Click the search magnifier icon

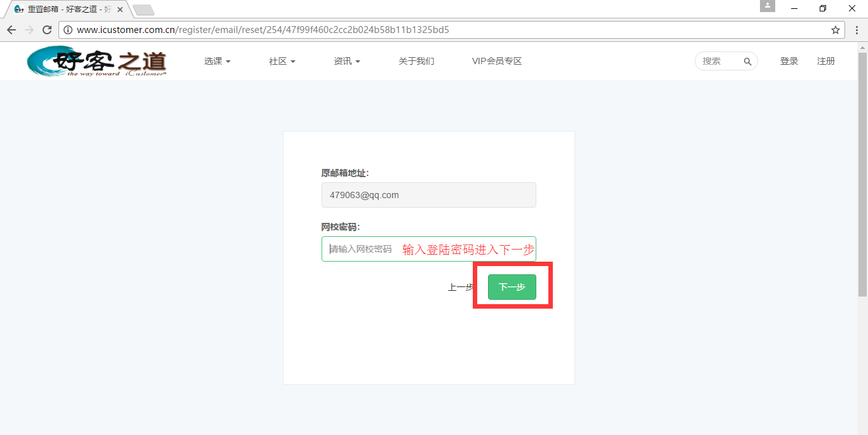tap(747, 62)
